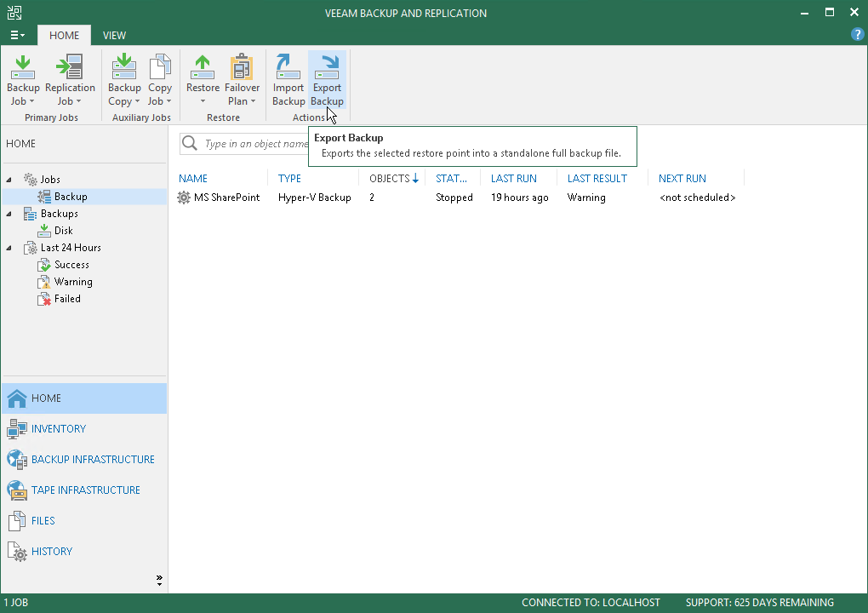868x613 pixels.
Task: Open the Replication Job dropdown arrow
Action: tap(78, 101)
